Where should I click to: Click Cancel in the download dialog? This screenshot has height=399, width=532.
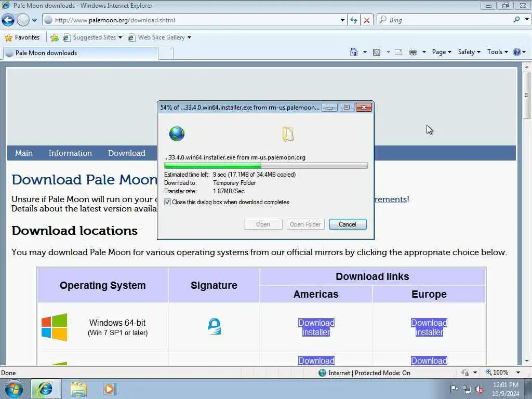pyautogui.click(x=348, y=224)
